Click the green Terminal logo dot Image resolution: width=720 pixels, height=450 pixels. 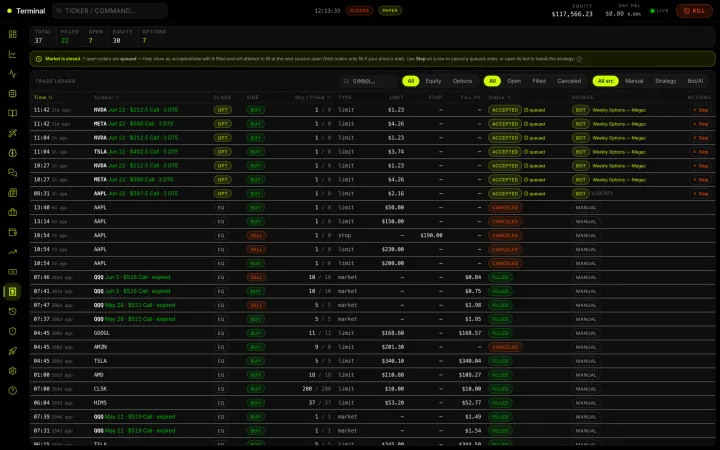pos(9,11)
